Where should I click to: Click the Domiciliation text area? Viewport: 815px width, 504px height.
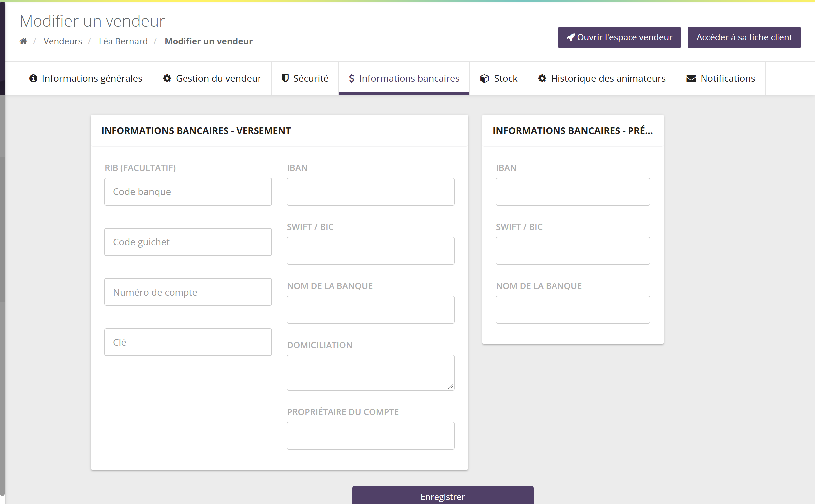(371, 373)
